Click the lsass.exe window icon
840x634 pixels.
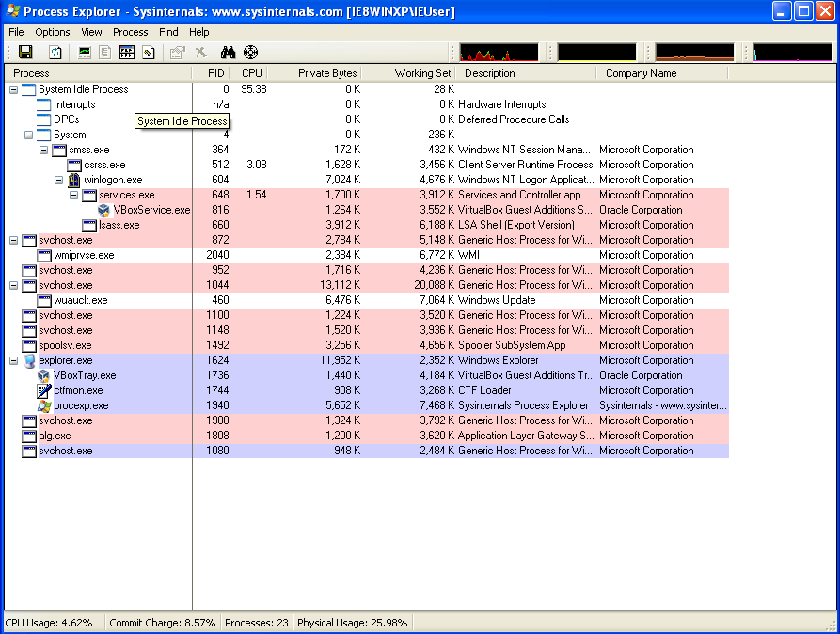point(89,225)
